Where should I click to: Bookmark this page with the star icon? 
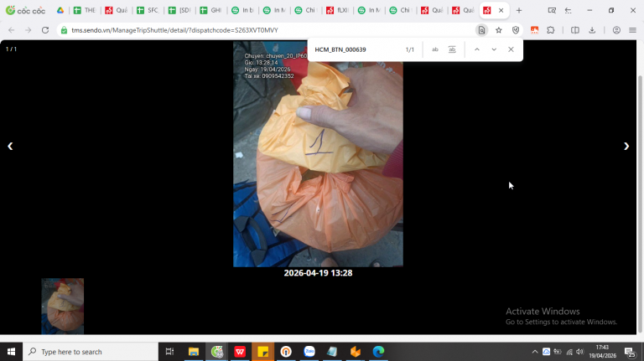click(499, 30)
